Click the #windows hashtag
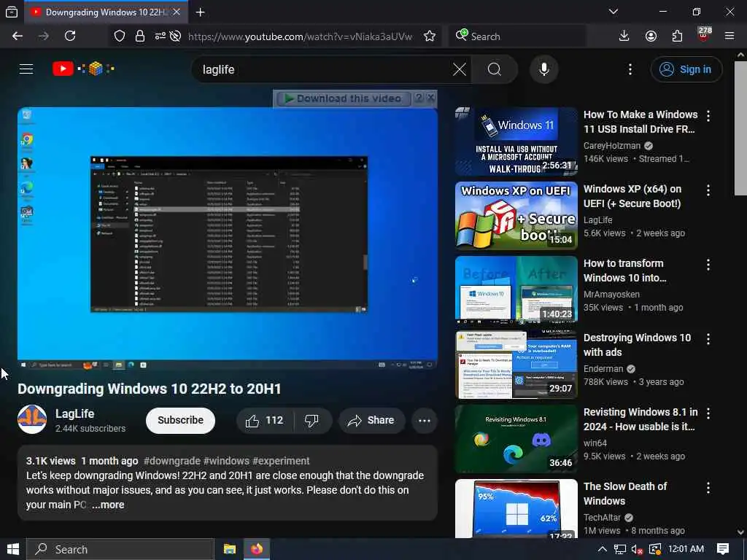 pos(226,461)
